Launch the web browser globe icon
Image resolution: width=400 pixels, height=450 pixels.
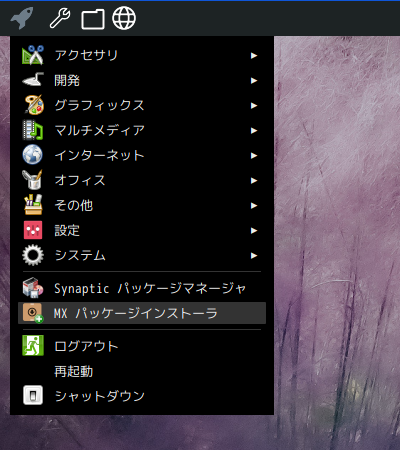coord(124,18)
